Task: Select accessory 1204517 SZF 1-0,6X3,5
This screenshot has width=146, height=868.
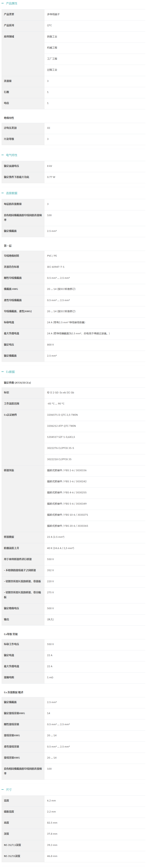Action: tap(61, 437)
